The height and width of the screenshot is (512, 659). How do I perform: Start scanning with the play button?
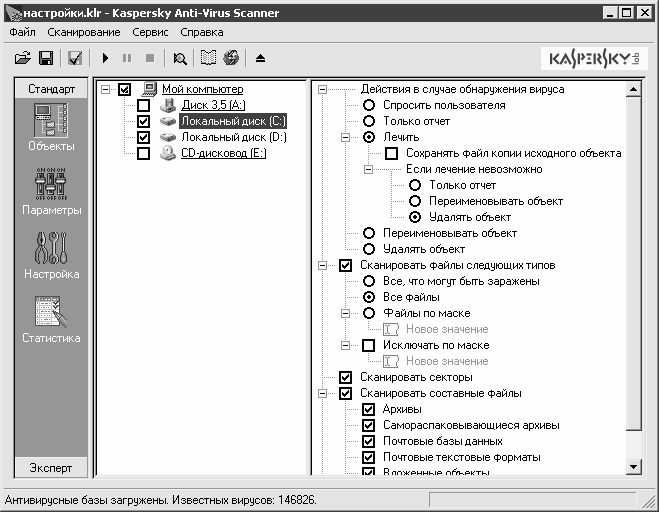[x=106, y=58]
